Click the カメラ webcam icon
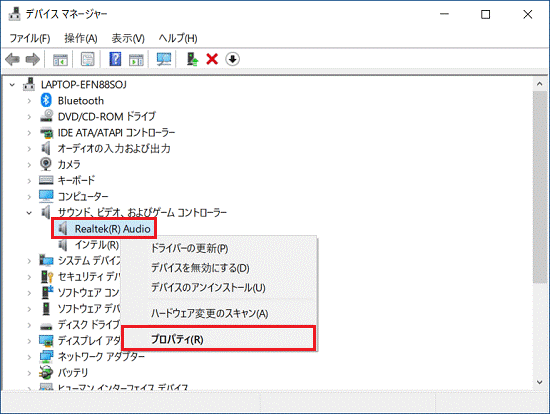The image size is (550, 414). [46, 164]
